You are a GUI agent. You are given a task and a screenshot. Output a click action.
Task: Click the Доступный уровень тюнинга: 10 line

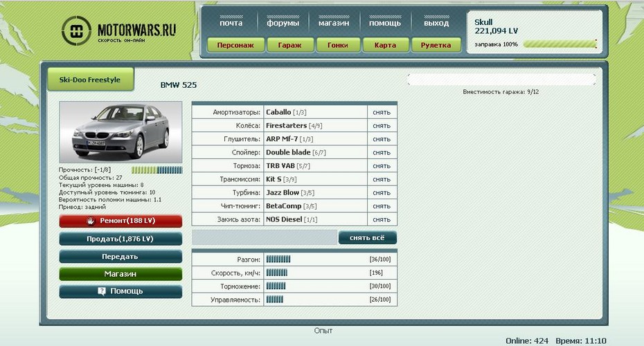[x=107, y=192]
